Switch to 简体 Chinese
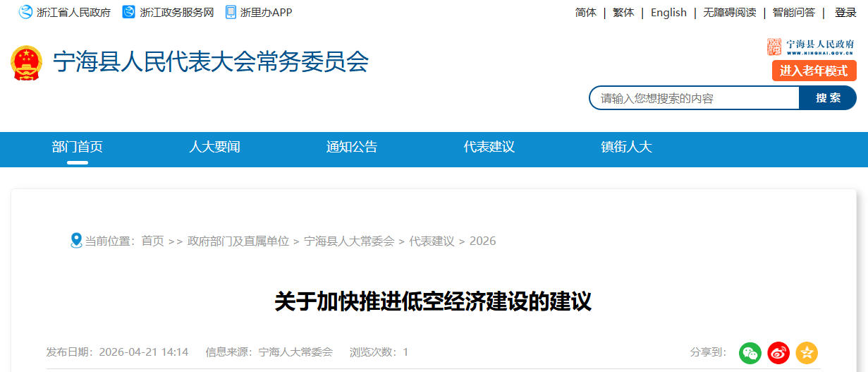Screen dimensions: 868x372 (586, 13)
